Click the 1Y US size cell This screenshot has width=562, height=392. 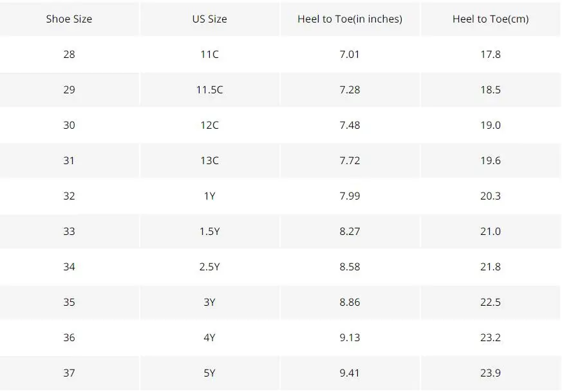click(210, 196)
